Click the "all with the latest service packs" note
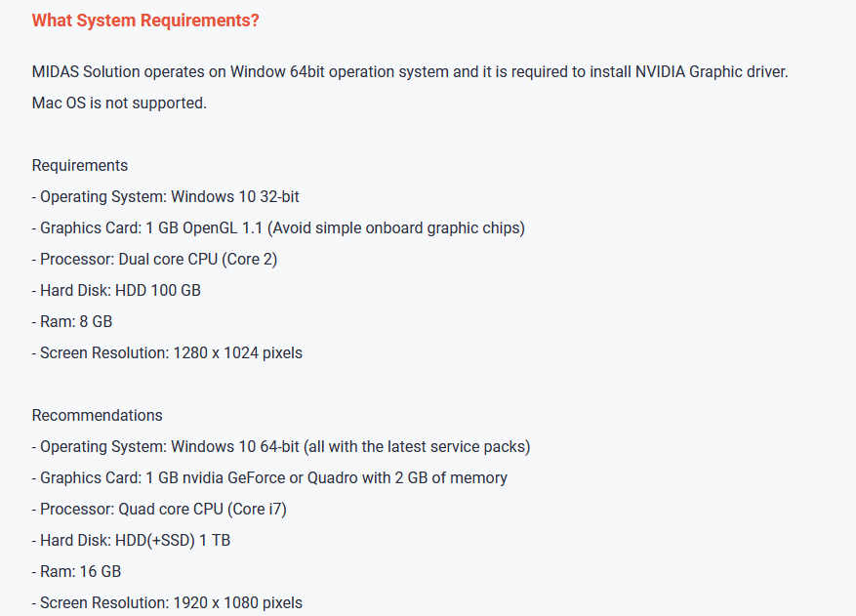 [x=417, y=447]
